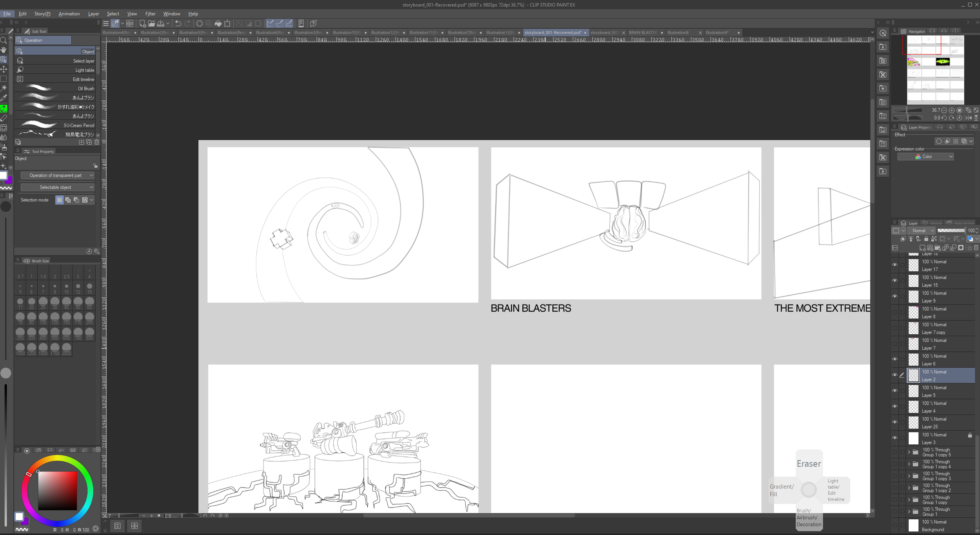Select the Edit timeline sub tool

pyautogui.click(x=55, y=79)
